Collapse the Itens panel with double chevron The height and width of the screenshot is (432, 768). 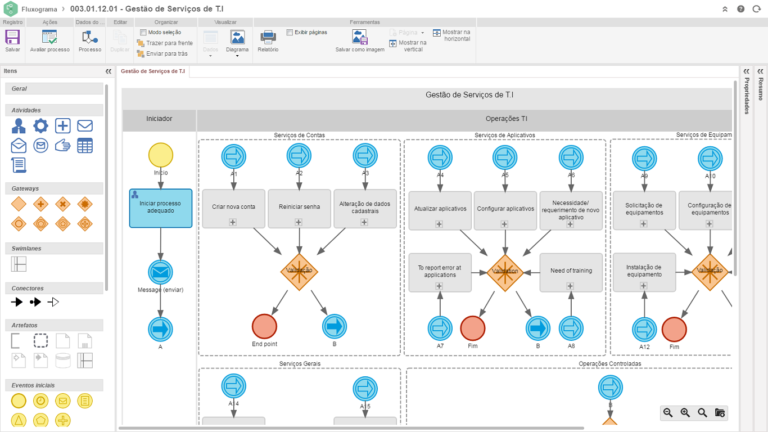click(x=108, y=71)
